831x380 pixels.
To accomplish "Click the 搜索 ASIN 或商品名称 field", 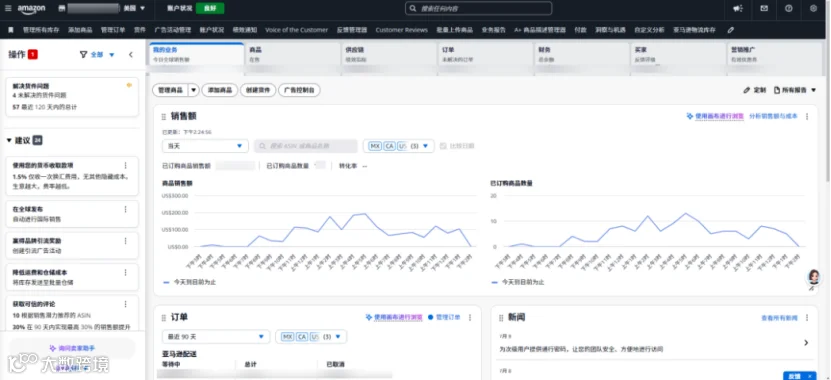I will coord(306,146).
